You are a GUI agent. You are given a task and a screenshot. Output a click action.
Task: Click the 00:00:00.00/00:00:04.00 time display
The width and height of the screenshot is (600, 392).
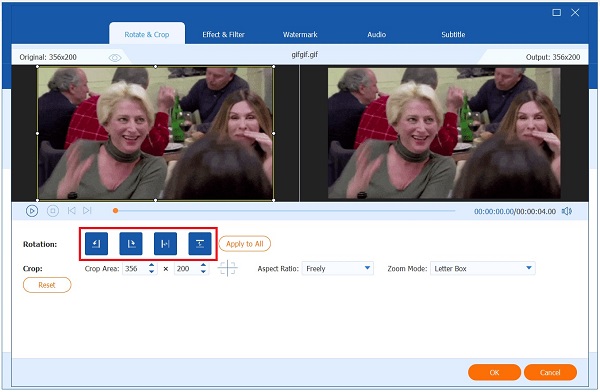515,211
